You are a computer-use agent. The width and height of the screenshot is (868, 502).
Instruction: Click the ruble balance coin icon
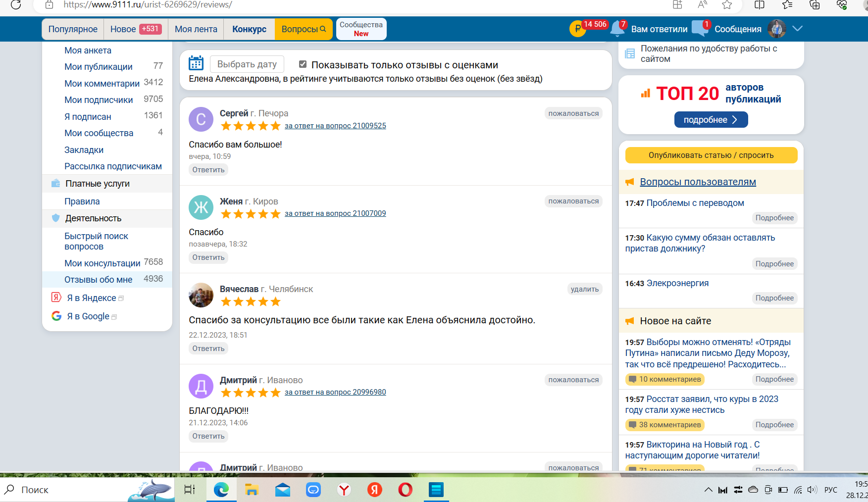577,29
